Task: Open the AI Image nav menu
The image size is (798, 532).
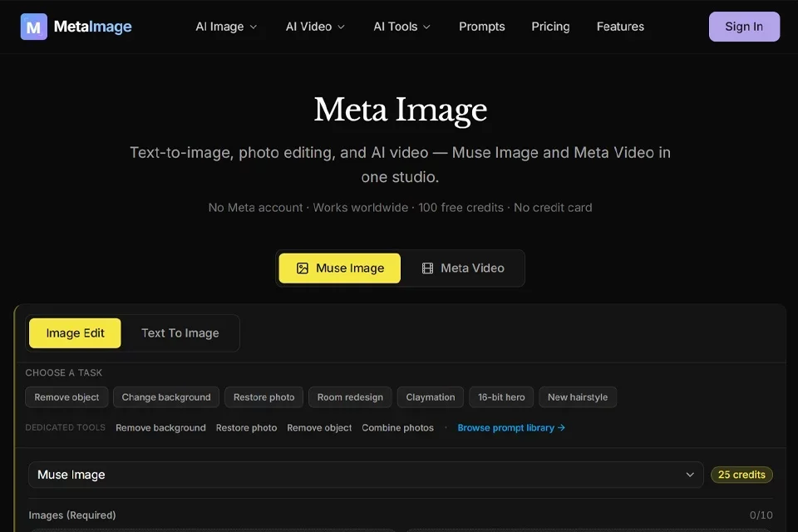Action: pyautogui.click(x=226, y=27)
